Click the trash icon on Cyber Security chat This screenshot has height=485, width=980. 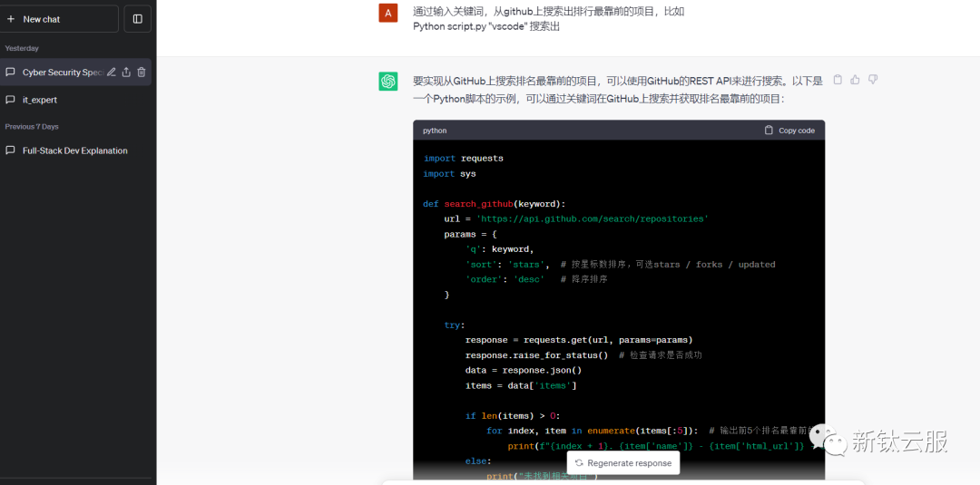click(x=142, y=73)
